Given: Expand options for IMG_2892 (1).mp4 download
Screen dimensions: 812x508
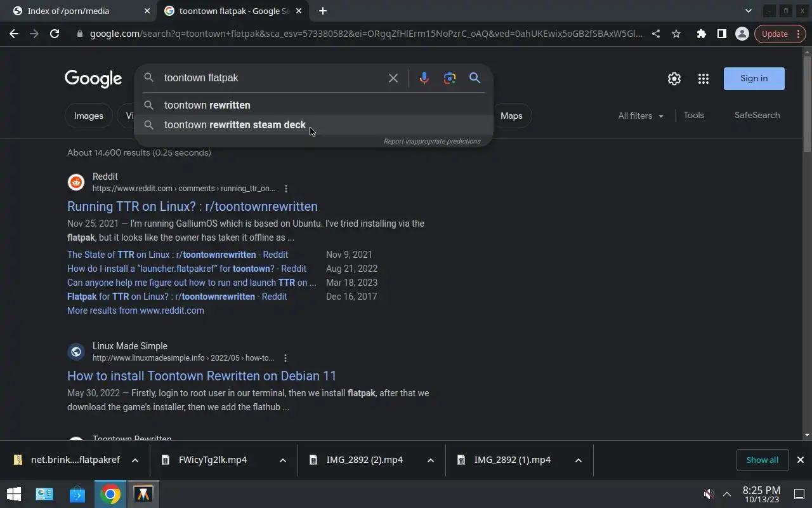Looking at the screenshot, I should point(579,460).
